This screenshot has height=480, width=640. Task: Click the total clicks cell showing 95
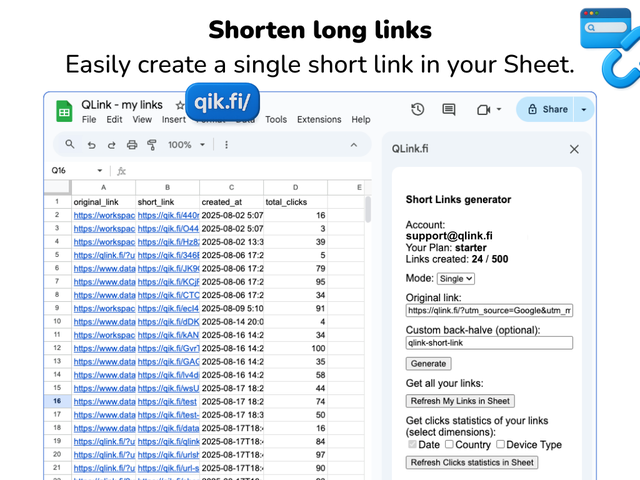point(296,282)
